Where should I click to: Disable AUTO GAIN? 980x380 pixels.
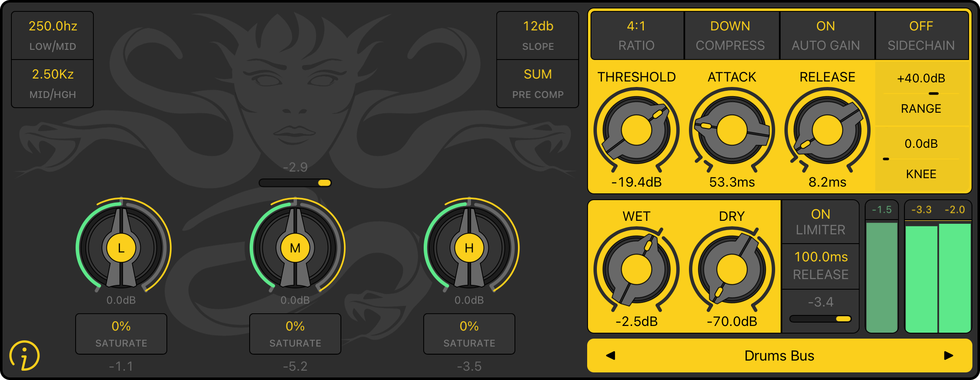coord(827,35)
